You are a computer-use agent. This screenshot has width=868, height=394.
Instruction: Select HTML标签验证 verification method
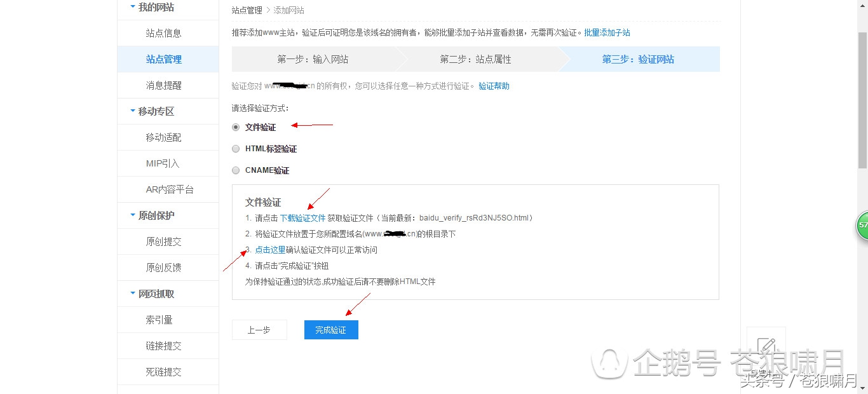[236, 149]
